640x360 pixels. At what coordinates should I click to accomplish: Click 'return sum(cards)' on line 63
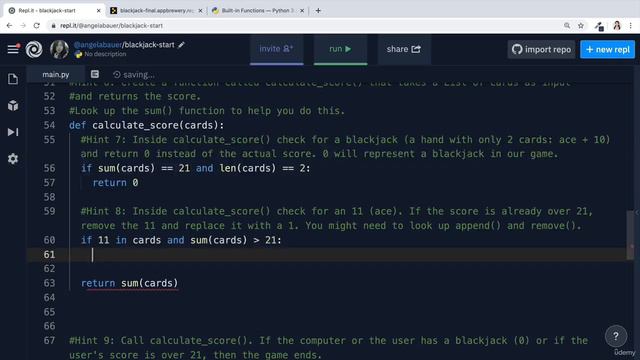[x=130, y=283]
